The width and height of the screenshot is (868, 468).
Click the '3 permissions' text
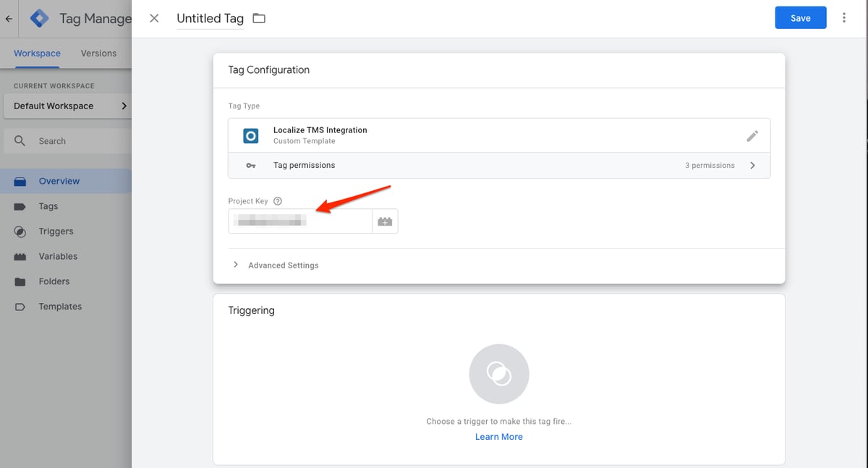coord(710,166)
